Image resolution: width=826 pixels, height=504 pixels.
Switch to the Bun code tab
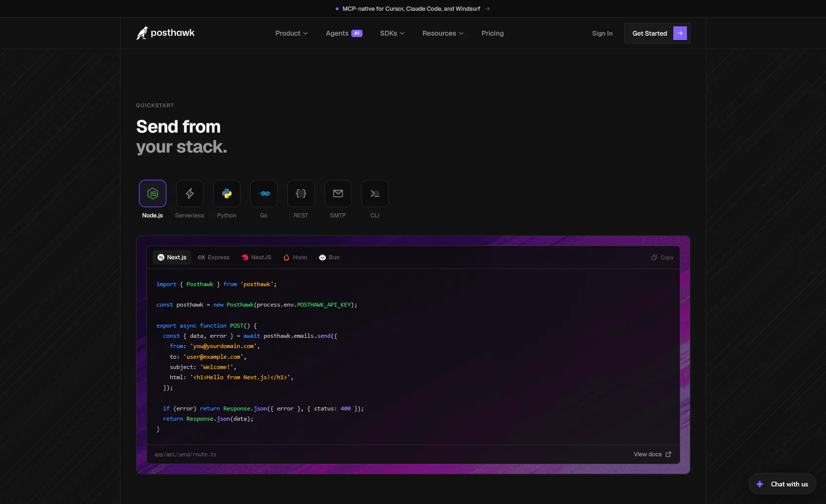329,257
